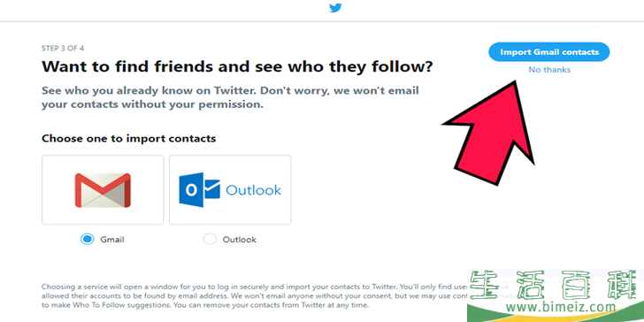Decline with the No thanks link
This screenshot has height=322, width=644.
(549, 70)
